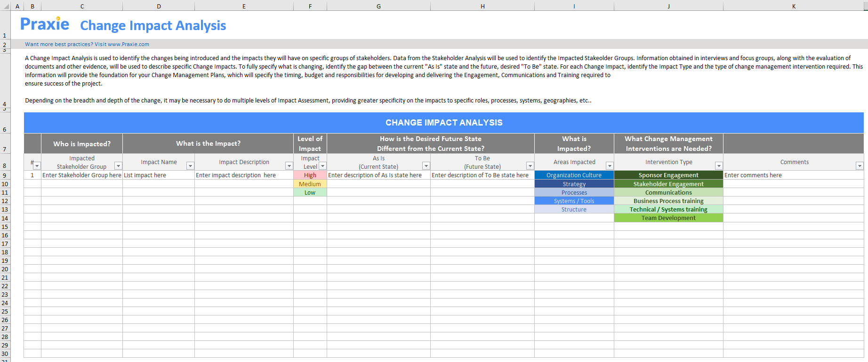The image size is (868, 362).
Task: Click the CHANGE IMPACT ANALYSIS banner cell
Action: [444, 123]
